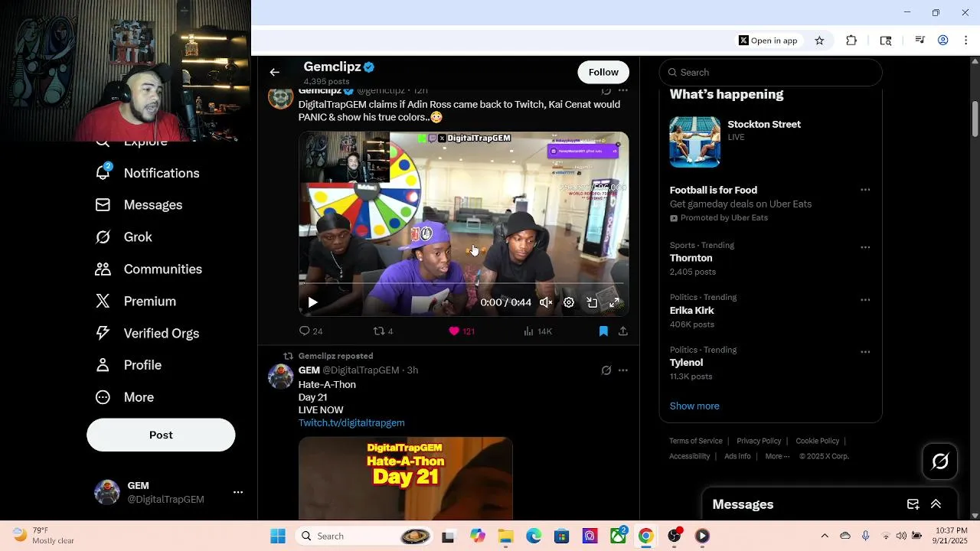Screen dimensions: 980x551
Task: Open Microsoft Edge from the taskbar
Action: pos(534,536)
